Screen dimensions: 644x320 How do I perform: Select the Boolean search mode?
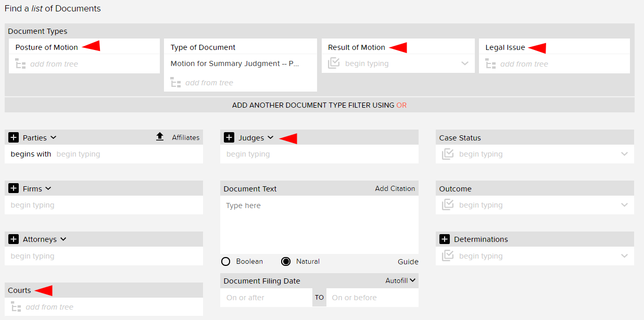click(x=226, y=262)
